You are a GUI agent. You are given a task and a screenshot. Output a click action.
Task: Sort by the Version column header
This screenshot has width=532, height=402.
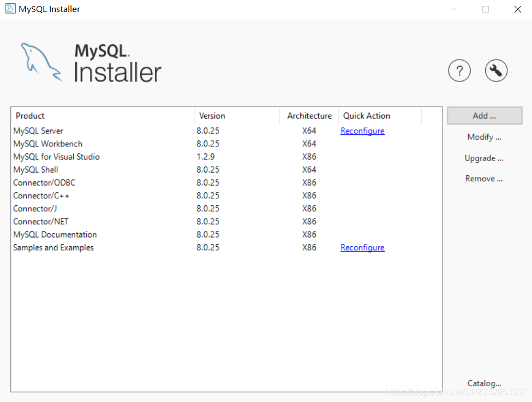click(237, 116)
